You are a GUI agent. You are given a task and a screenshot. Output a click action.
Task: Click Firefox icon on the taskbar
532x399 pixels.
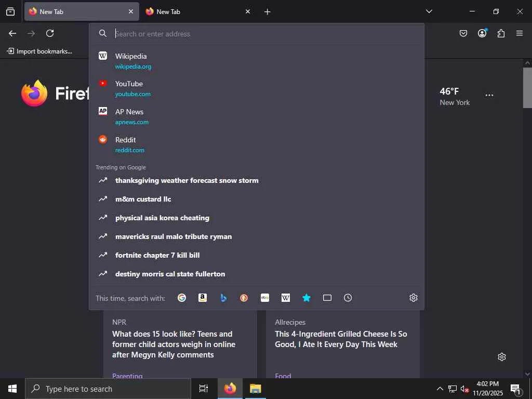[x=230, y=389]
